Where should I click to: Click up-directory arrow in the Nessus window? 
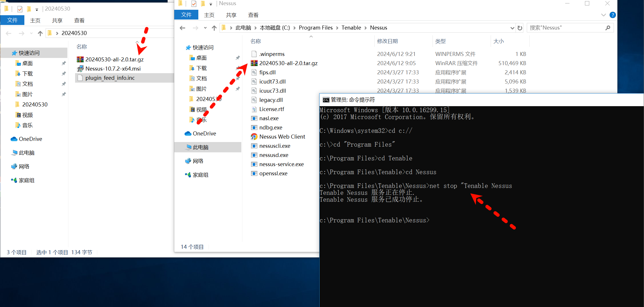click(x=214, y=28)
